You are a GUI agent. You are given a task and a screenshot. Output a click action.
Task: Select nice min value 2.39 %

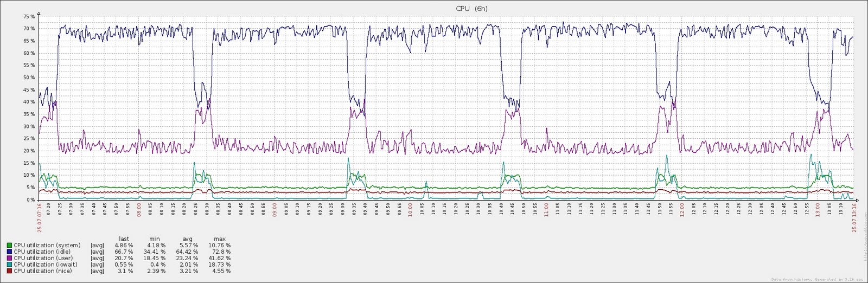(156, 271)
